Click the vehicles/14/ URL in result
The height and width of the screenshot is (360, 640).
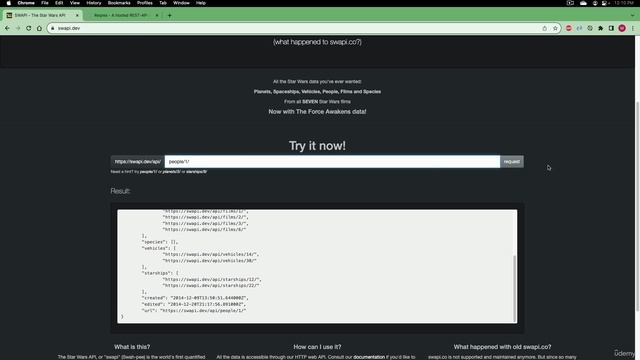coord(211,254)
